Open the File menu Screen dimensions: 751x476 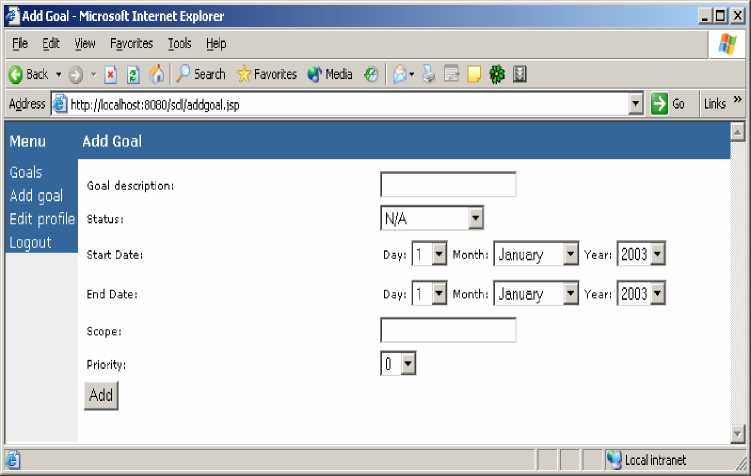point(20,44)
